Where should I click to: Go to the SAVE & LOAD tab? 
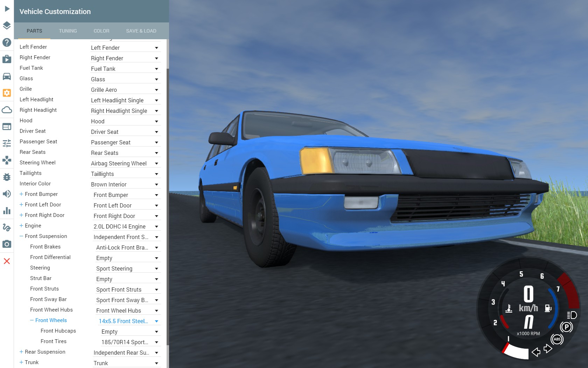click(141, 31)
